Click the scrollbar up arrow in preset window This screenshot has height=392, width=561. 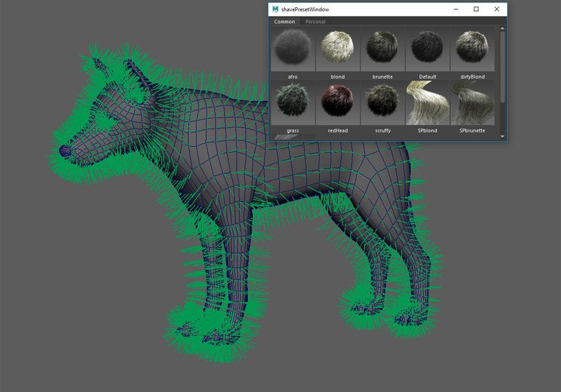503,29
